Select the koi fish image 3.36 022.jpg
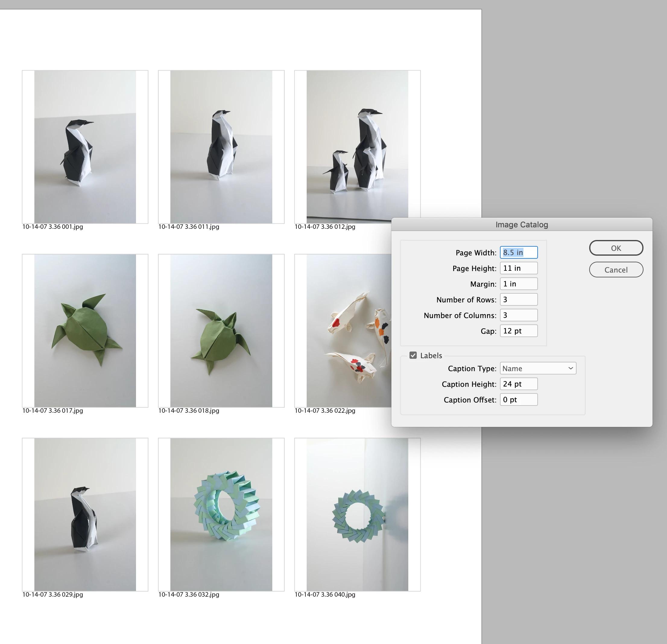The width and height of the screenshot is (667, 644). tap(347, 330)
